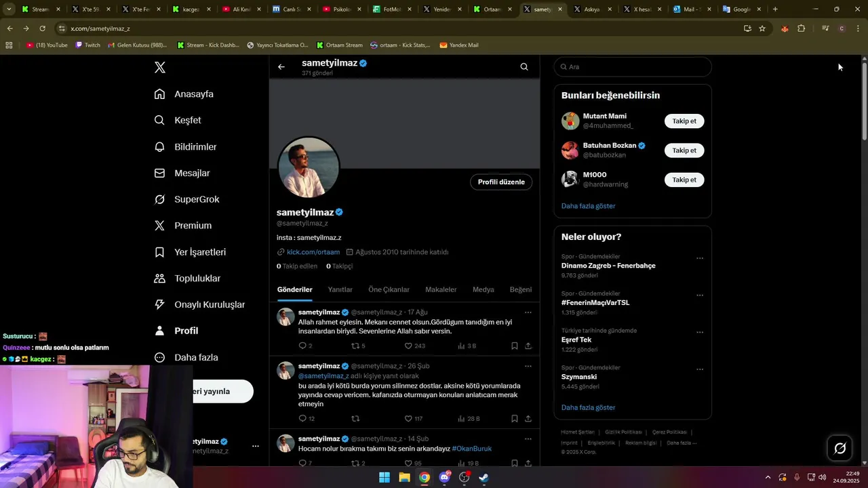Open more options on the 26 Şub post
868x488 pixels.
528,366
